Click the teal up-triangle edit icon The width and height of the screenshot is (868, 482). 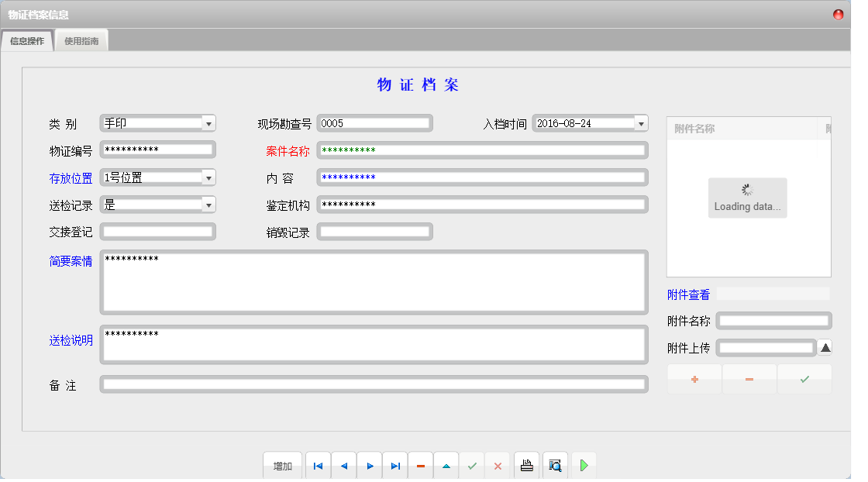tap(446, 466)
